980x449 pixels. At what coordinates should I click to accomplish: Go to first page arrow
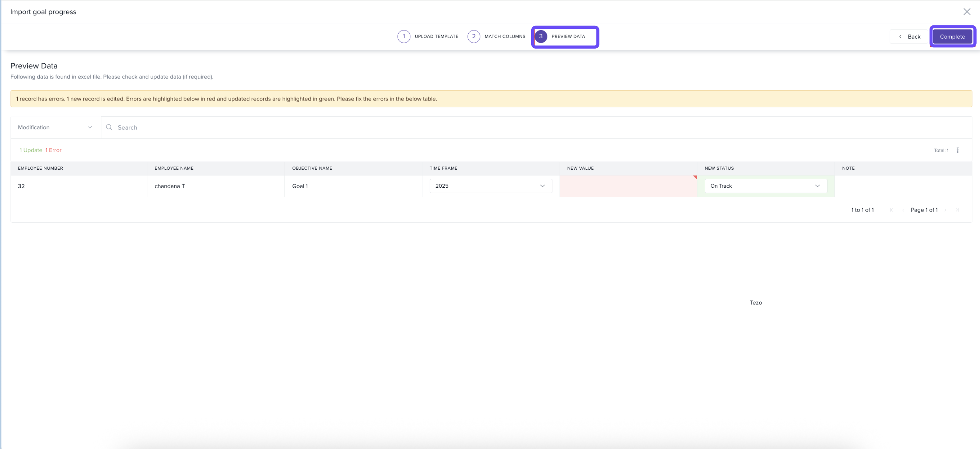click(891, 210)
